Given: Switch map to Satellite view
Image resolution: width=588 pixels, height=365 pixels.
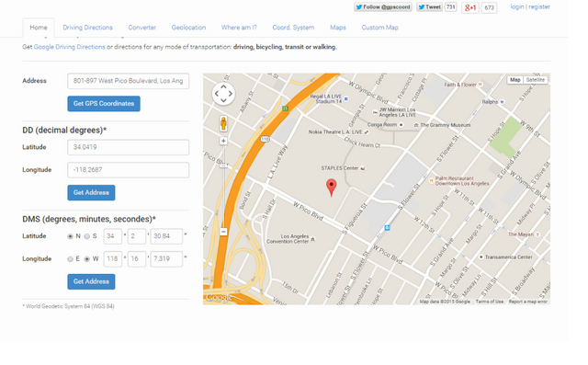Looking at the screenshot, I should 535,80.
